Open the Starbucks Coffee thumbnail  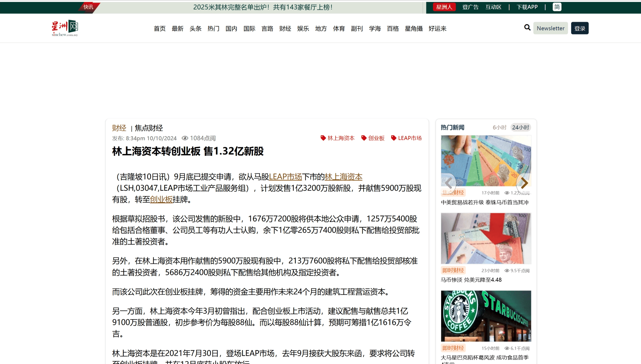486,316
